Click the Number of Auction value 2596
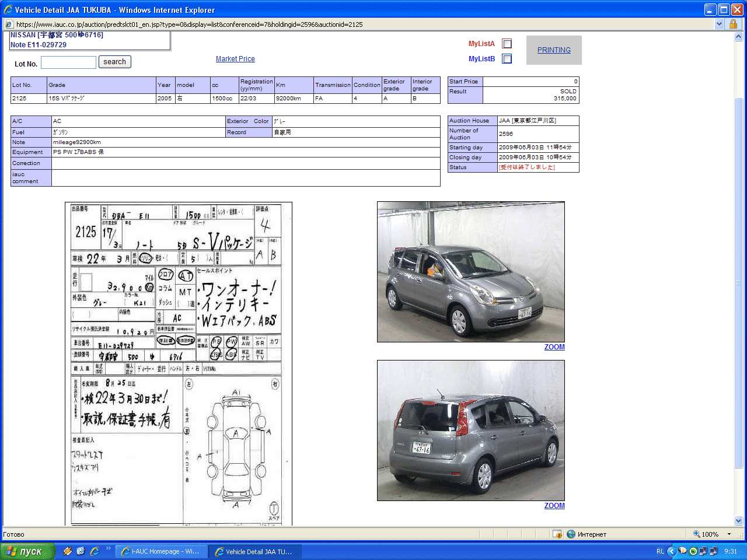747x560 pixels. tap(506, 134)
